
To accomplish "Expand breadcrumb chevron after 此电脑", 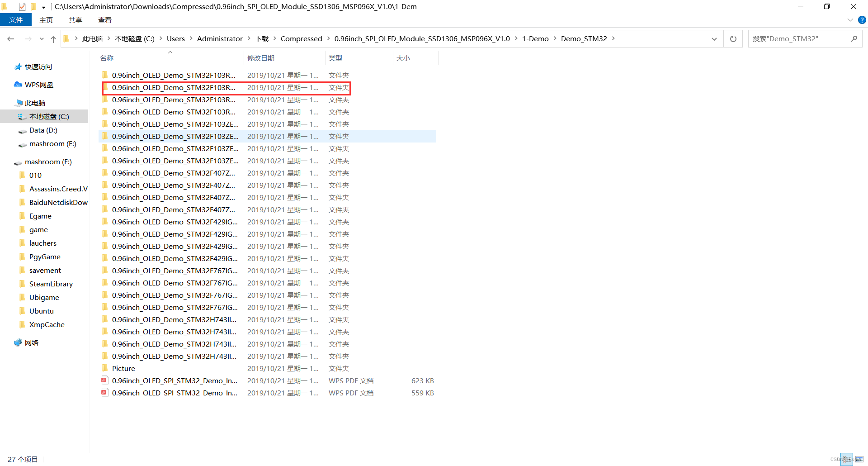I will (x=109, y=38).
